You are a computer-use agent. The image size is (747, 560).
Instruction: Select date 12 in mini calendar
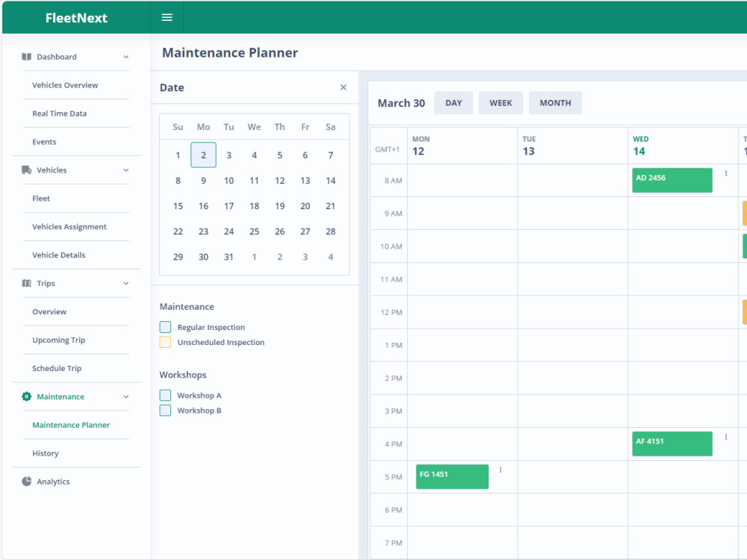[279, 181]
